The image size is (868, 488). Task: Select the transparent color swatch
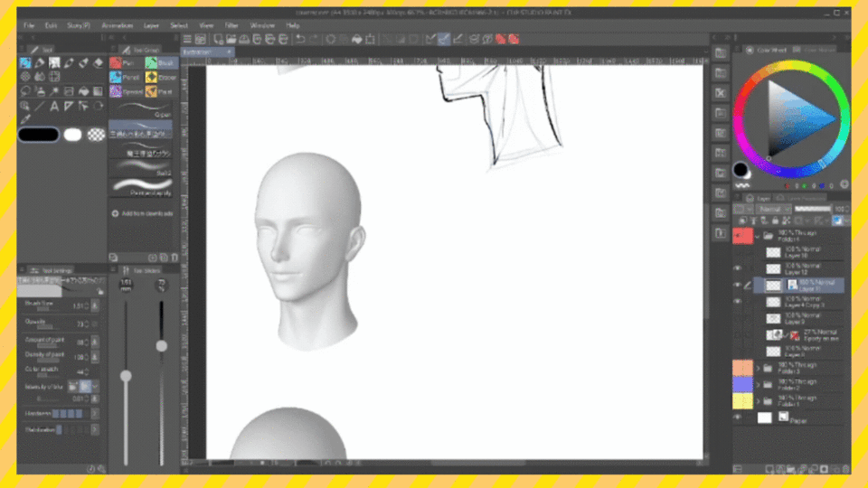[96, 135]
